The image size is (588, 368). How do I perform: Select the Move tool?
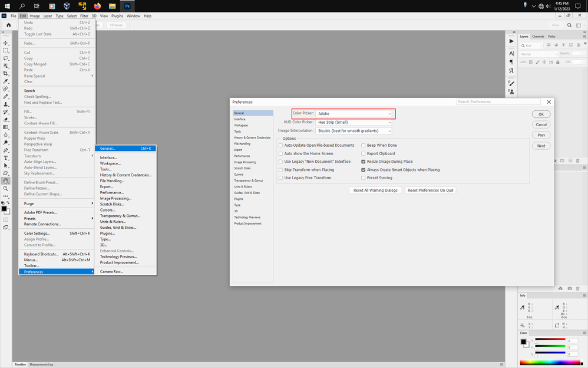point(6,43)
